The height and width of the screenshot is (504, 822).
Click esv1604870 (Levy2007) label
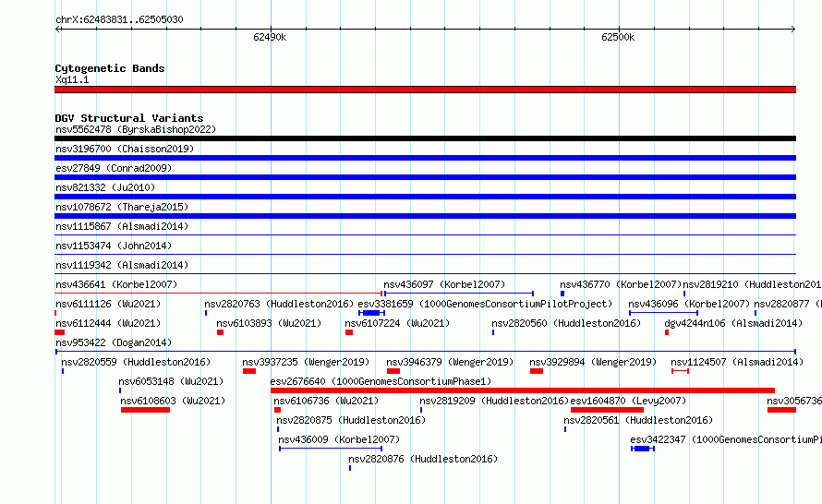(x=629, y=401)
